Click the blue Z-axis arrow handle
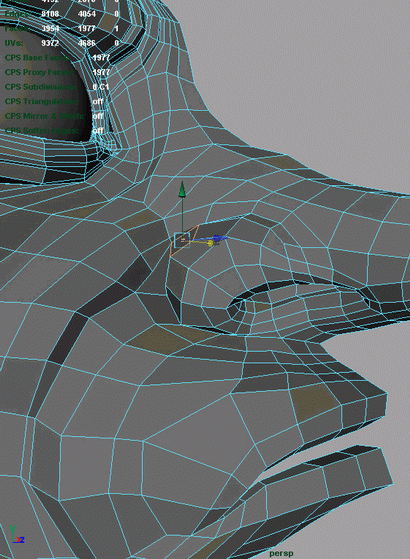The image size is (410, 559). click(219, 237)
